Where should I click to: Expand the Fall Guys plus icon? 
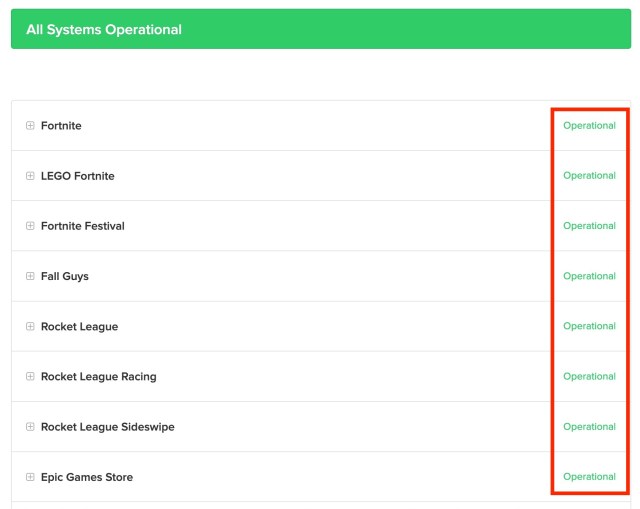[x=30, y=276]
